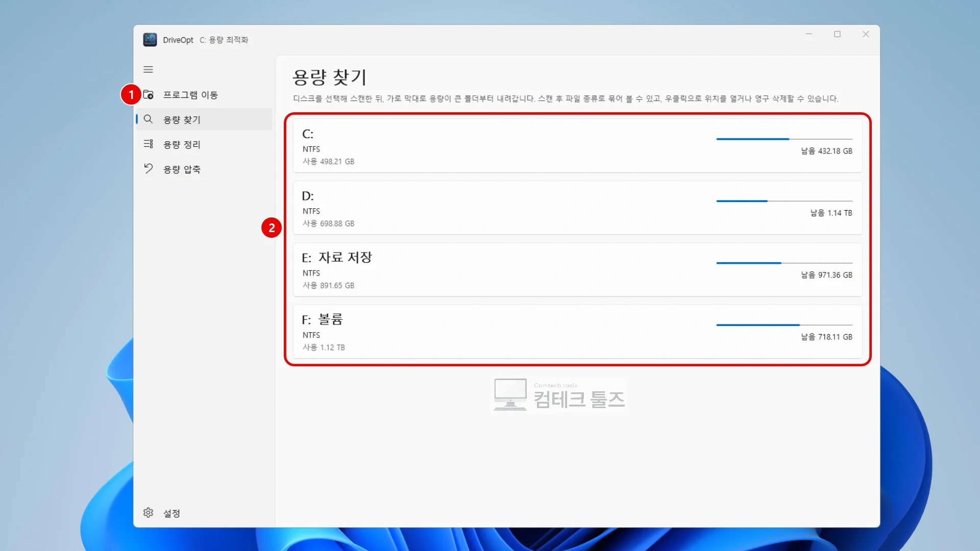
Task: Click the DriveOpt app logo
Action: (x=150, y=40)
